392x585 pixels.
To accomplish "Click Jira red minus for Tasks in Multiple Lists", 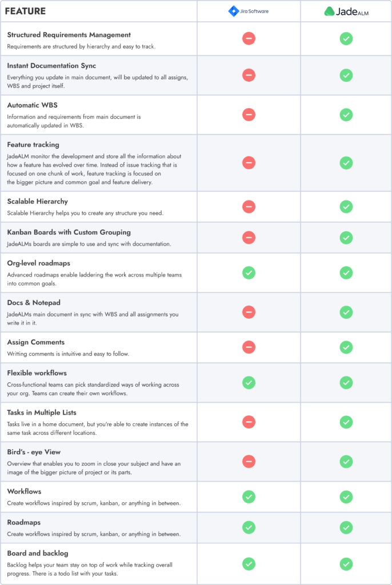I will (249, 422).
